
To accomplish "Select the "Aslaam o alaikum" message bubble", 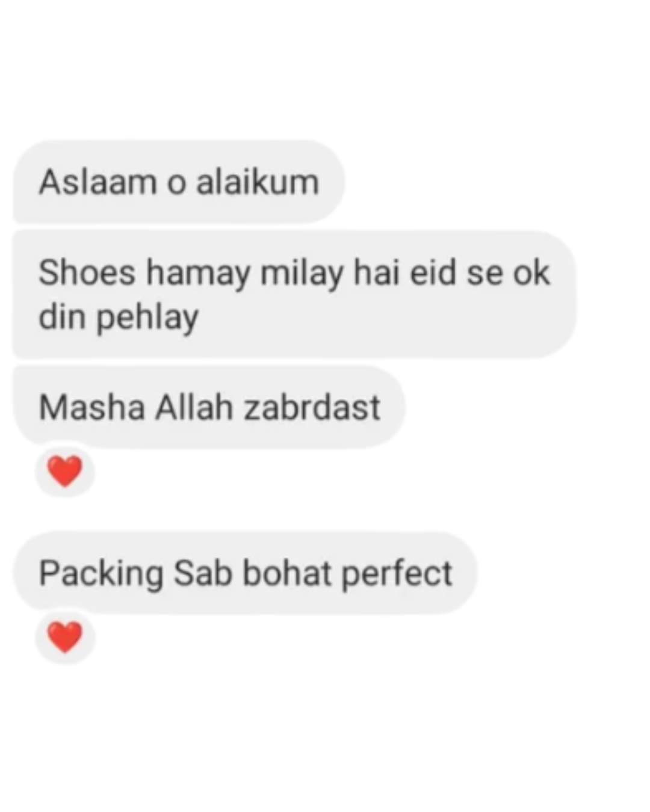I will [x=179, y=182].
